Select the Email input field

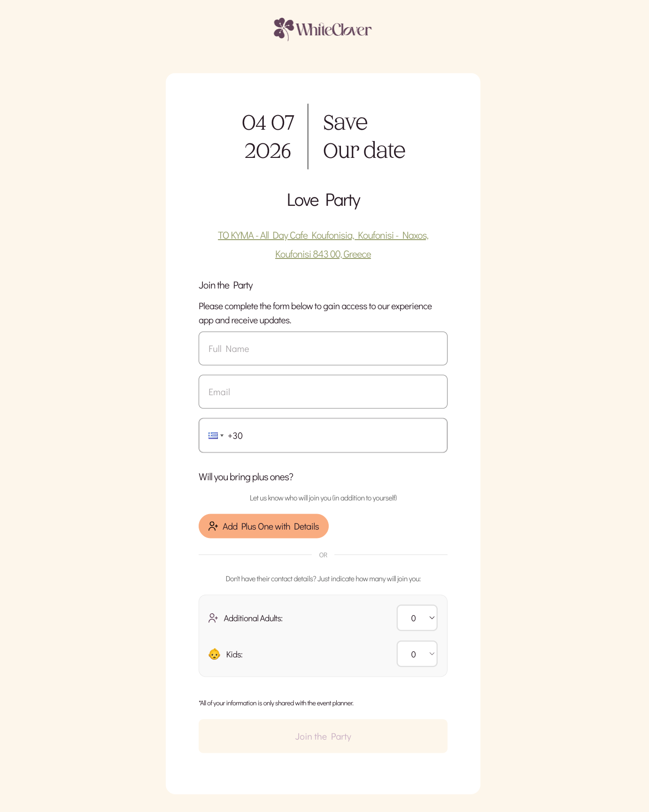(323, 391)
